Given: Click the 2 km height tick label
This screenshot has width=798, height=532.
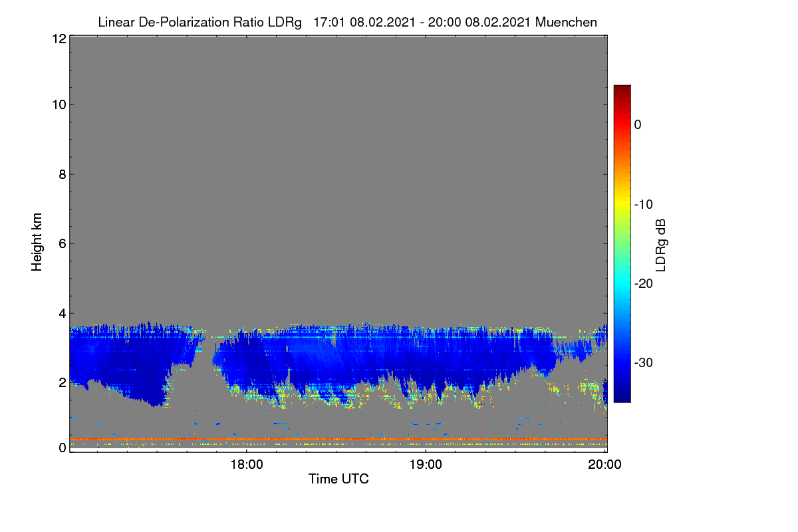Looking at the screenshot, I should [61, 382].
